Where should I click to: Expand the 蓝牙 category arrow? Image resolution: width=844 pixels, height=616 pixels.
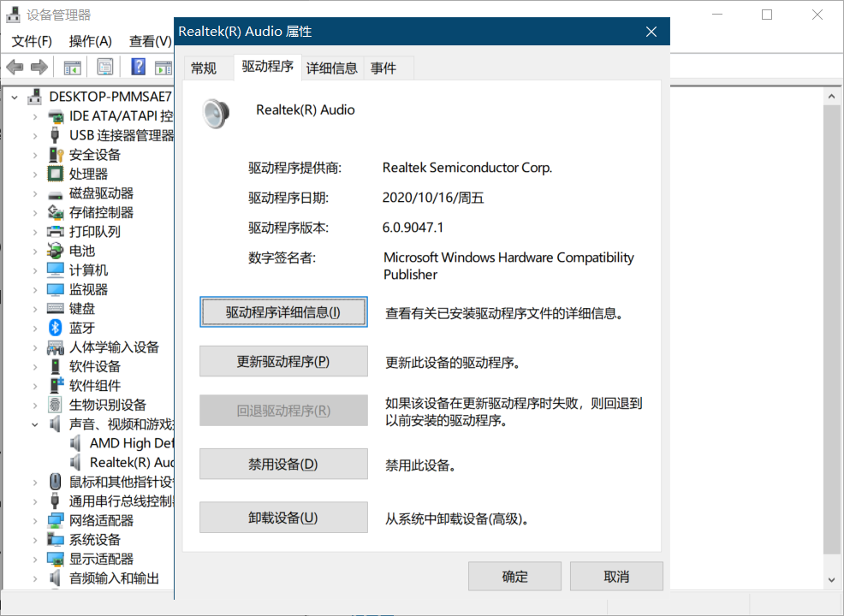[35, 329]
